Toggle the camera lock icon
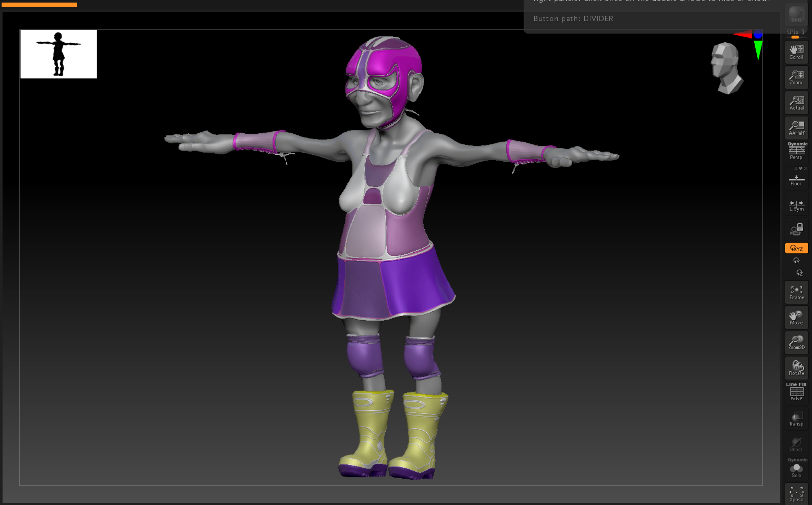The image size is (812, 505). 796,229
